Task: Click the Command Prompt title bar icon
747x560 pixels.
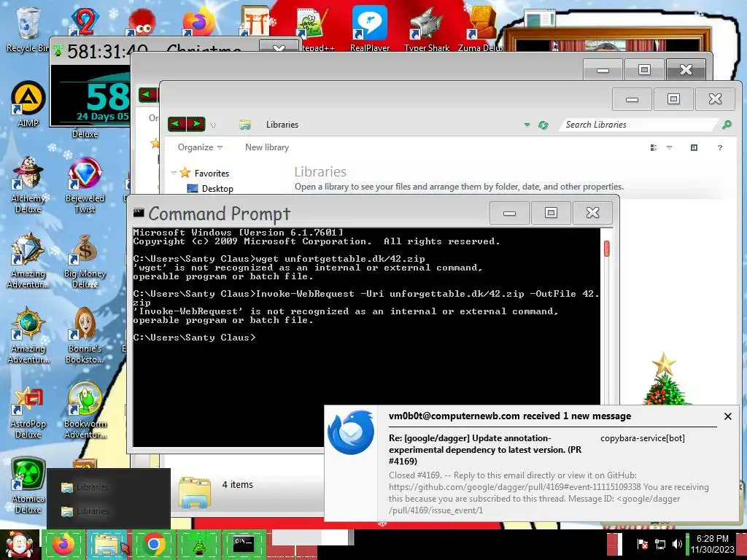Action: click(139, 213)
